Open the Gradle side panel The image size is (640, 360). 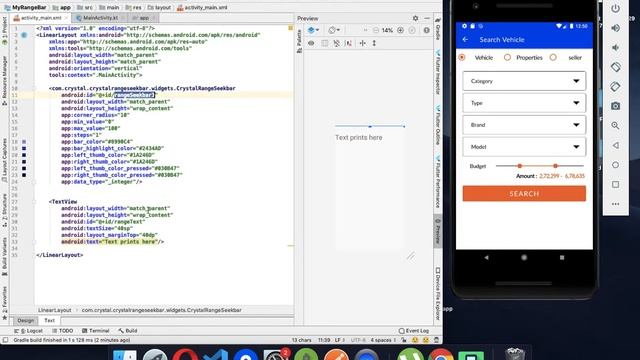(x=438, y=29)
